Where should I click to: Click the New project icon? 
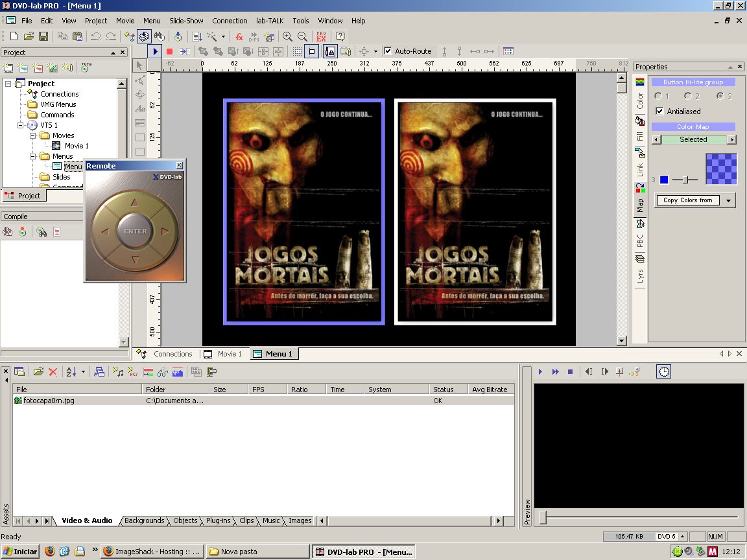point(14,36)
